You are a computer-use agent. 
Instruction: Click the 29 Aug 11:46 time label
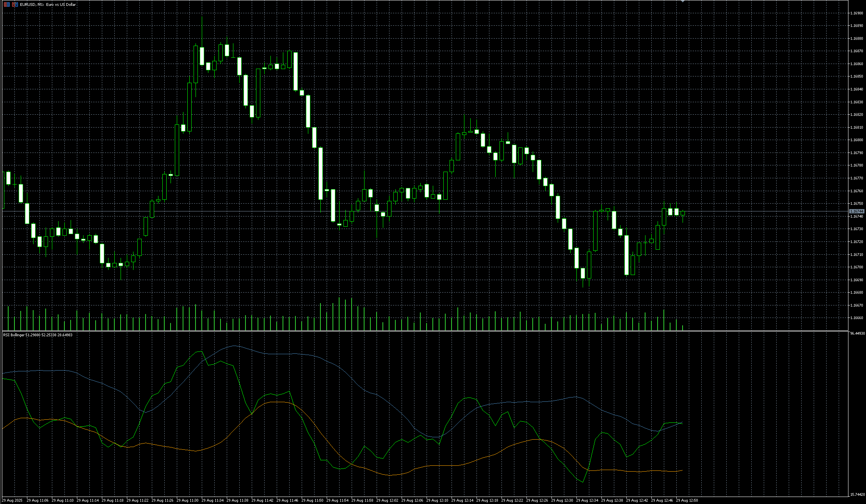point(287,500)
